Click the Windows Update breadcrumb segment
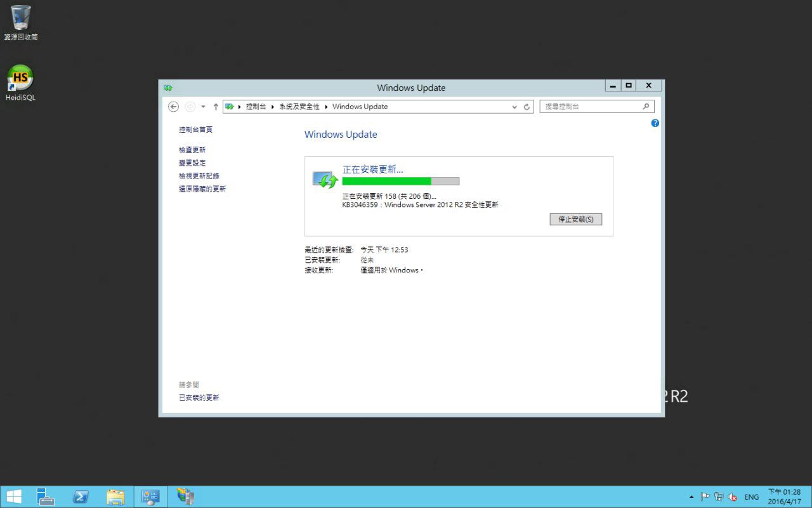 [360, 107]
